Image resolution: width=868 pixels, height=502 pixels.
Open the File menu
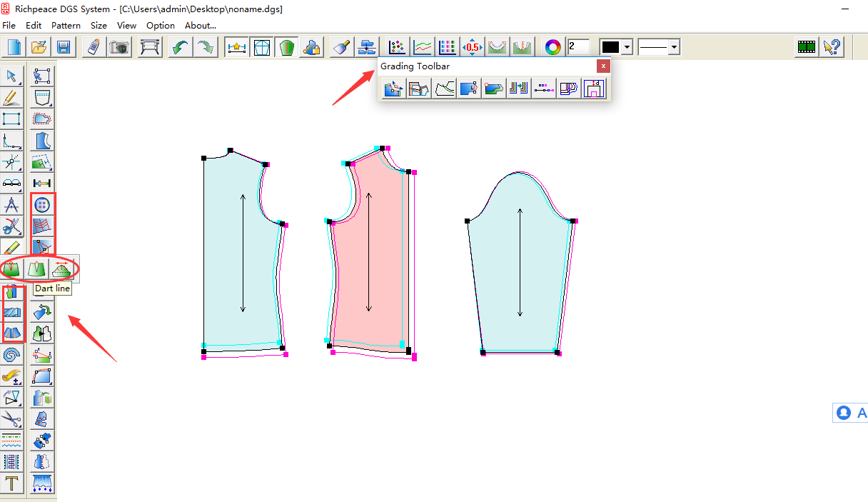pyautogui.click(x=9, y=25)
